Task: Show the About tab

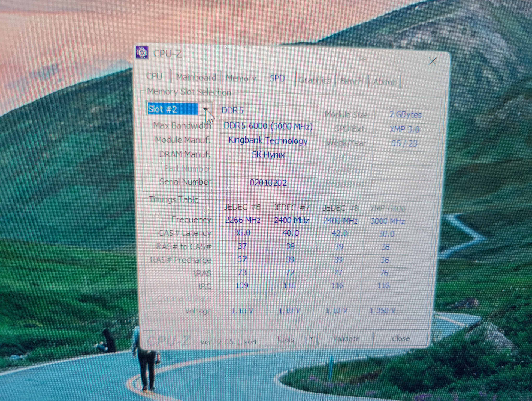Action: tap(384, 82)
